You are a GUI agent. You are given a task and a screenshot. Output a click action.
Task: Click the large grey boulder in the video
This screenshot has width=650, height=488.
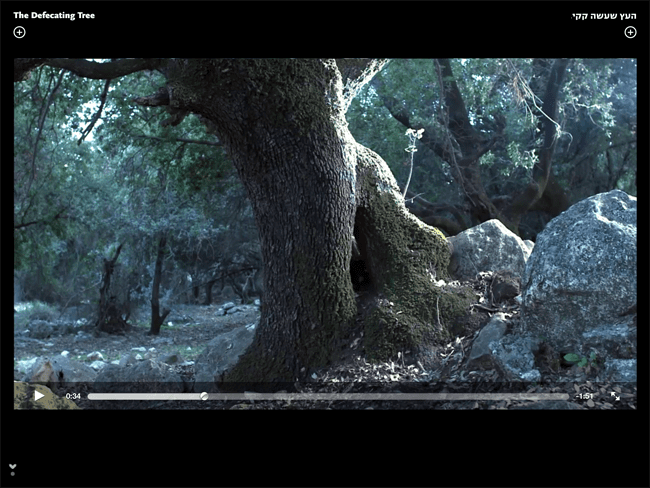pos(580,270)
